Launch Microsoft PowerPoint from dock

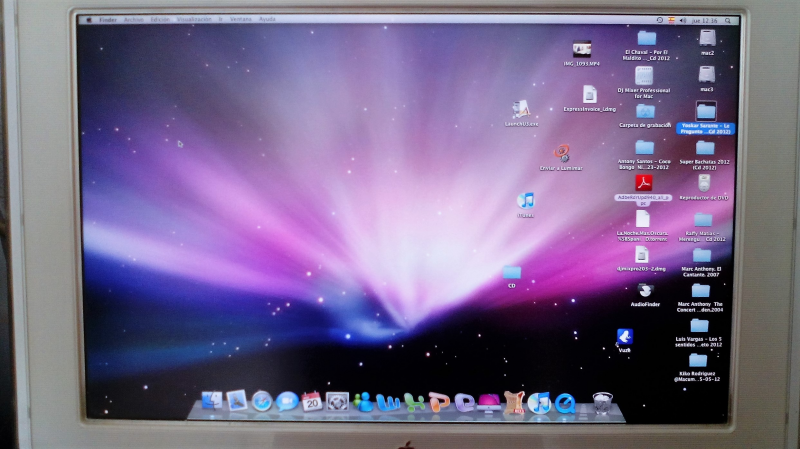(x=439, y=402)
